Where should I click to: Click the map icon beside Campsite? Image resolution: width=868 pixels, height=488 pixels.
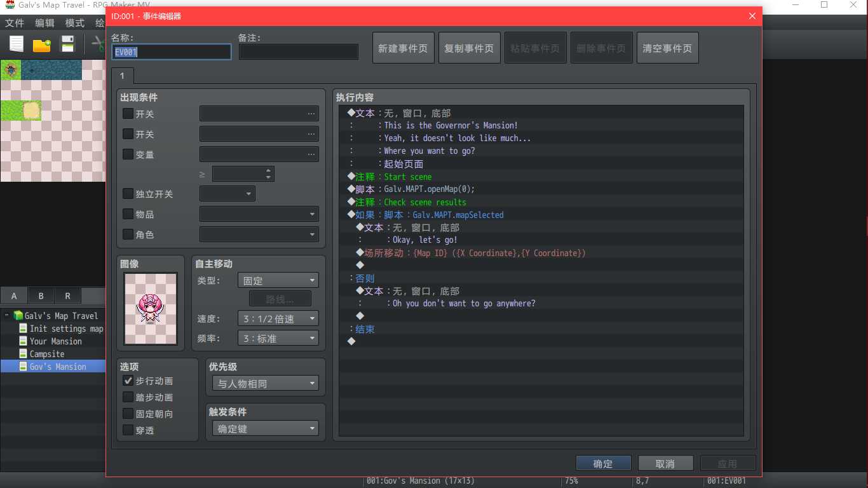[24, 354]
